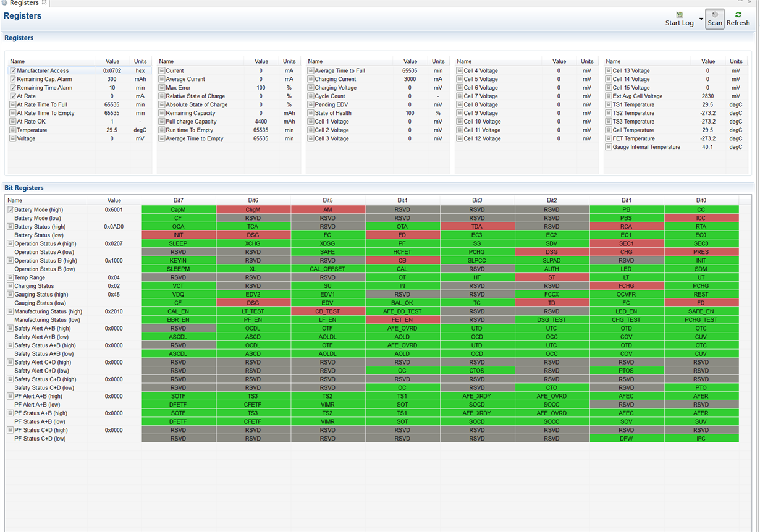Viewport: 760px width, 532px height.
Task: Click the lock icon beside Current
Action: pyautogui.click(x=162, y=71)
